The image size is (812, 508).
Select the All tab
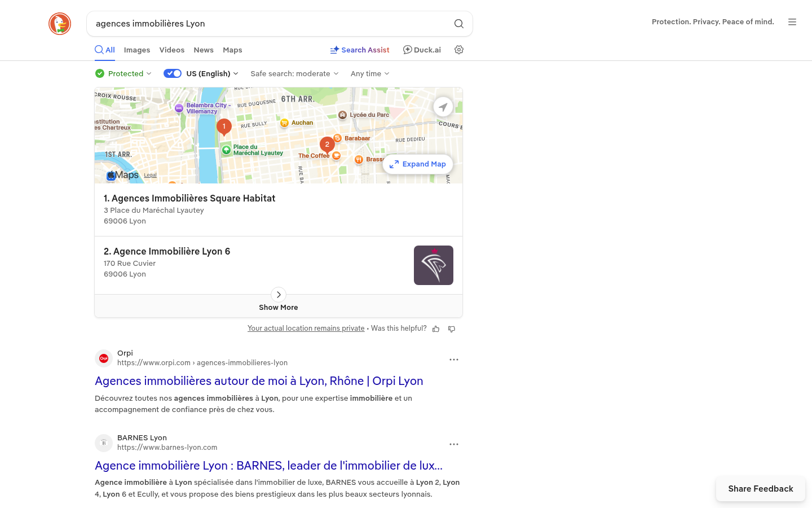(105, 50)
